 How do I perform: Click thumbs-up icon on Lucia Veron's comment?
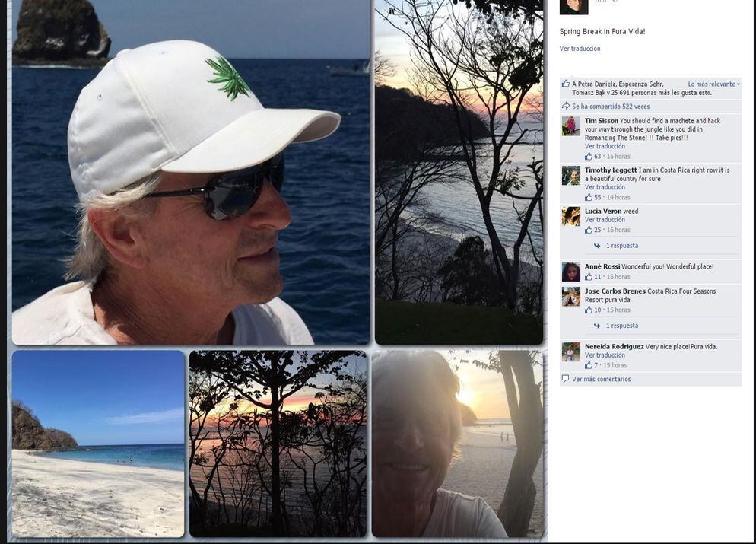[x=589, y=230]
